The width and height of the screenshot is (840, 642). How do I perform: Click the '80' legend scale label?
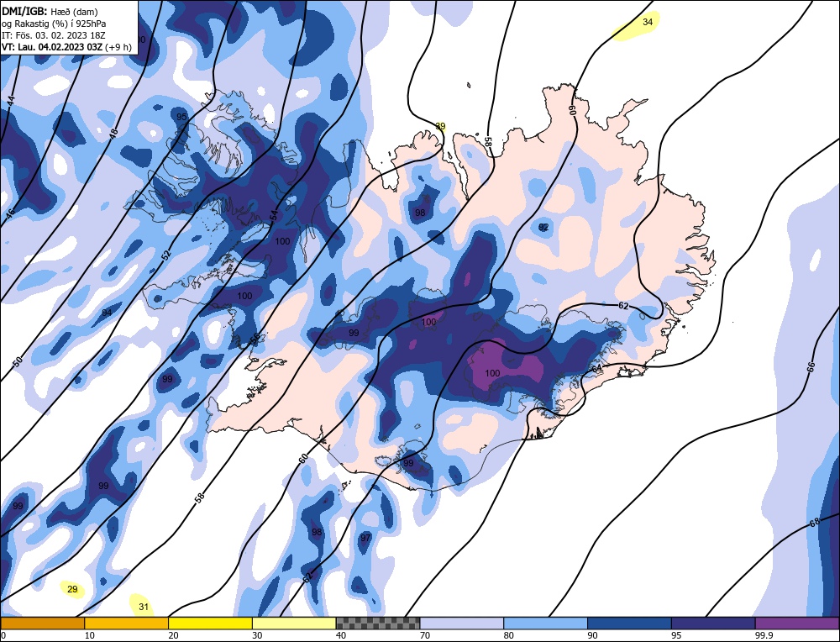click(509, 635)
